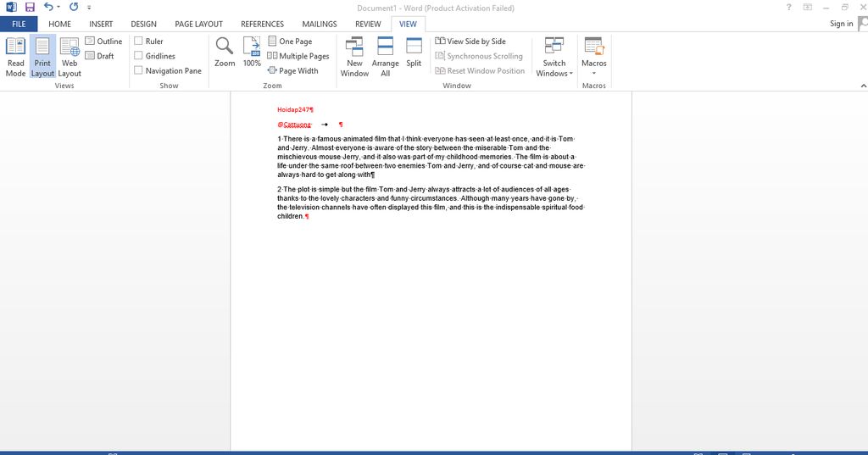
Task: Switch to the PAGE LAYOUT tab
Action: tap(198, 24)
